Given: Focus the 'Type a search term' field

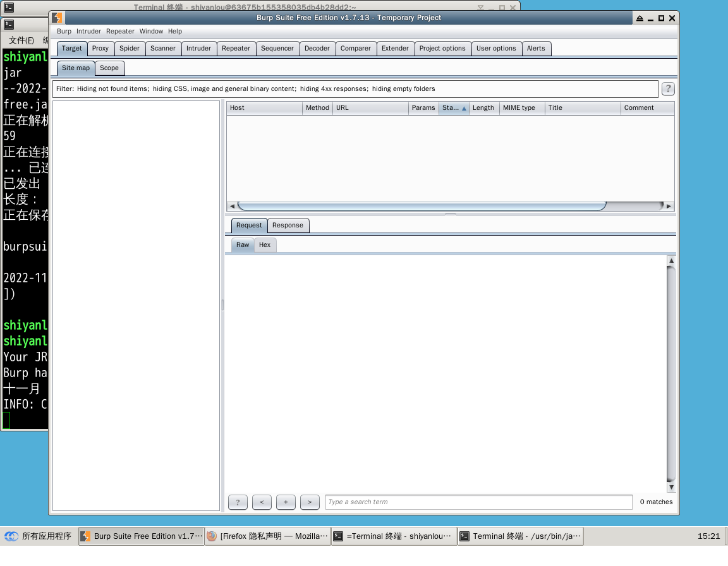Looking at the screenshot, I should pyautogui.click(x=478, y=502).
